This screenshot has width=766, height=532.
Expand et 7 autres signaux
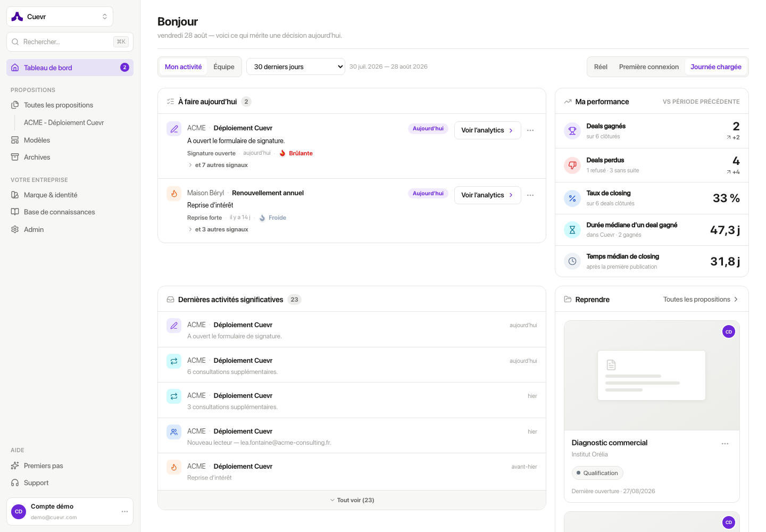click(x=218, y=165)
